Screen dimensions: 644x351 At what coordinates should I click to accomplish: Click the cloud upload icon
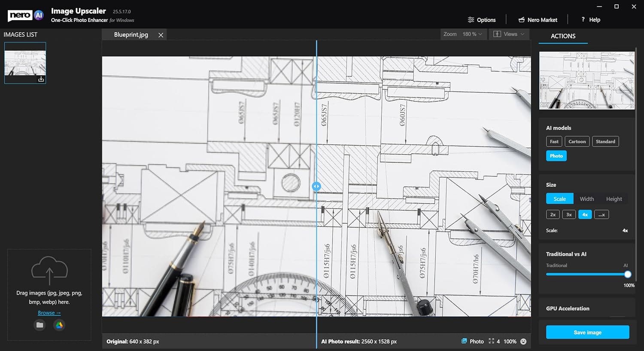pyautogui.click(x=49, y=270)
